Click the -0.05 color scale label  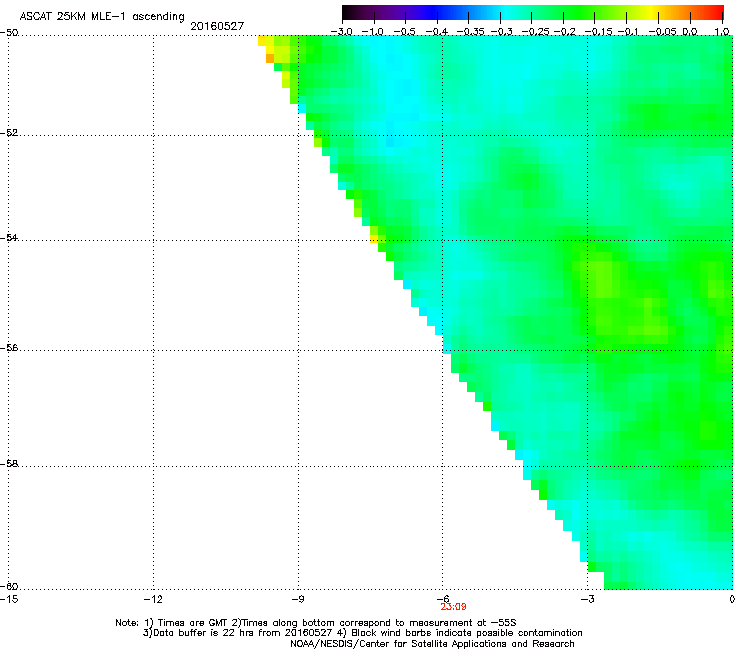pos(663,31)
